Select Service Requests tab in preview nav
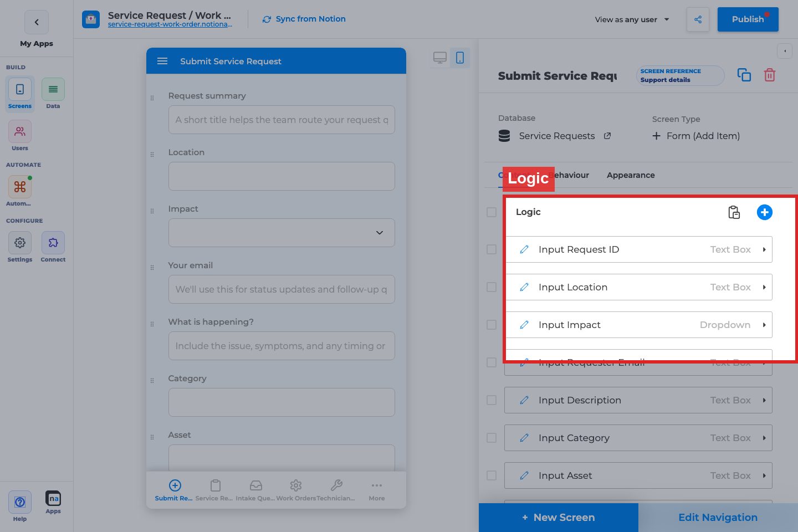 214,490
